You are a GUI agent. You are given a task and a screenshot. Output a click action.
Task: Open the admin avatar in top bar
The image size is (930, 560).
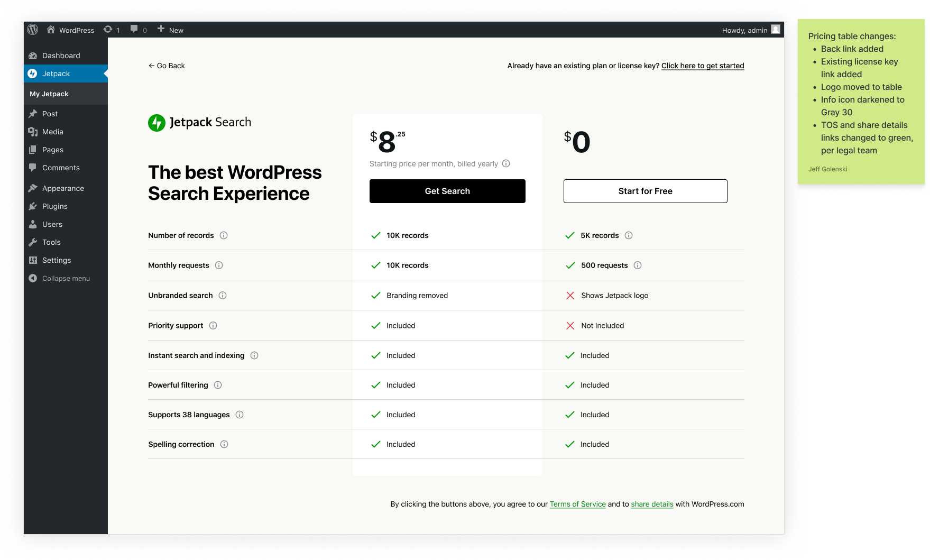(x=776, y=30)
